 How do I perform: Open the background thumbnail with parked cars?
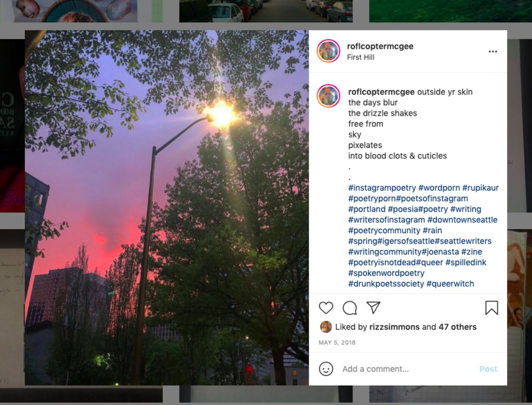[x=265, y=11]
